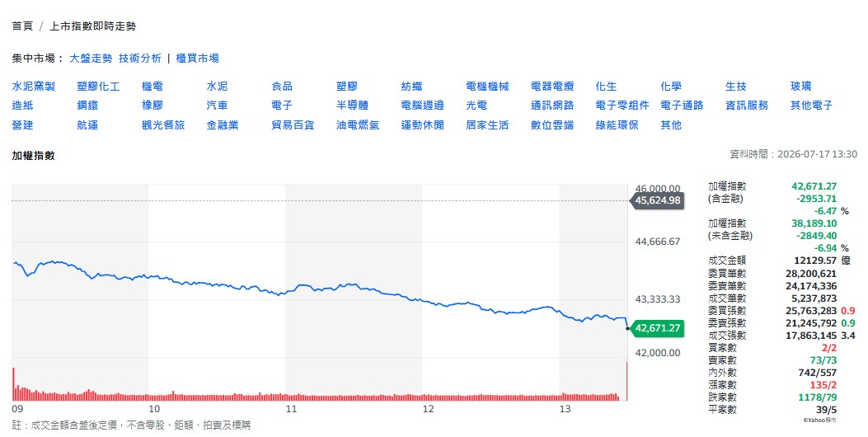
Task: Open the 技術分析 tab
Action: point(140,59)
